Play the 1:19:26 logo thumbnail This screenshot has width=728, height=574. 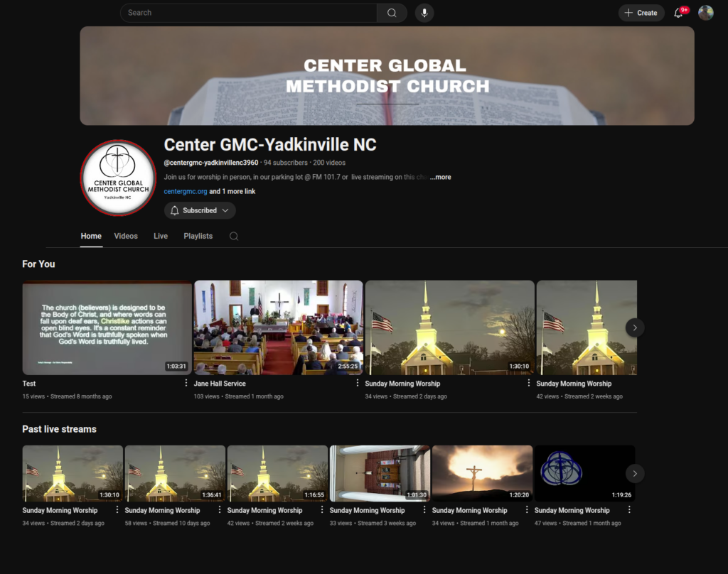point(584,473)
